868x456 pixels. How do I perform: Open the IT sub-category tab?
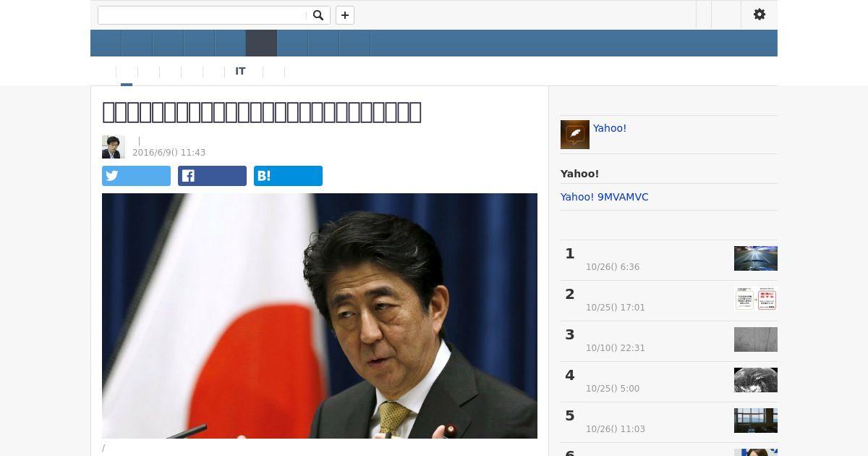[x=240, y=72]
